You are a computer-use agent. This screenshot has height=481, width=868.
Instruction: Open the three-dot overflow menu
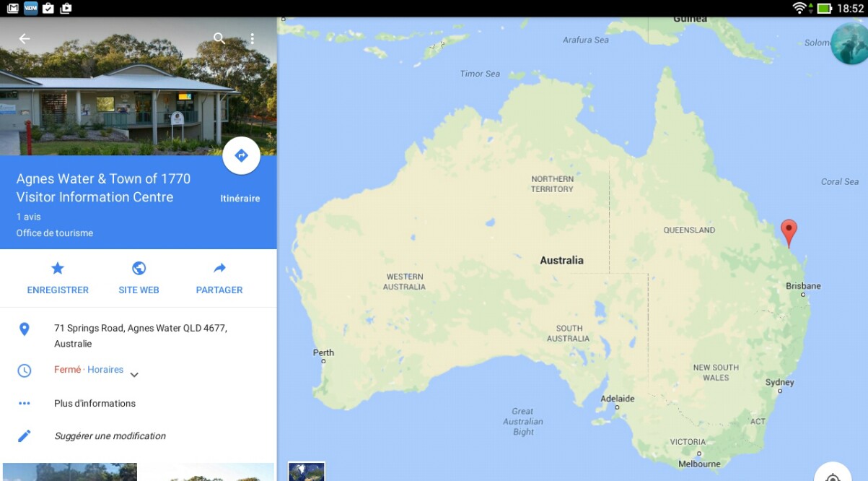tap(252, 39)
